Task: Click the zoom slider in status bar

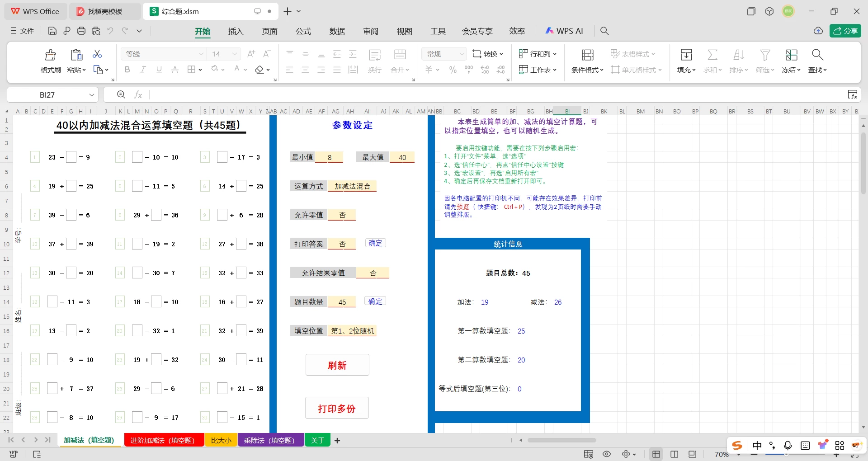Action: point(787,454)
